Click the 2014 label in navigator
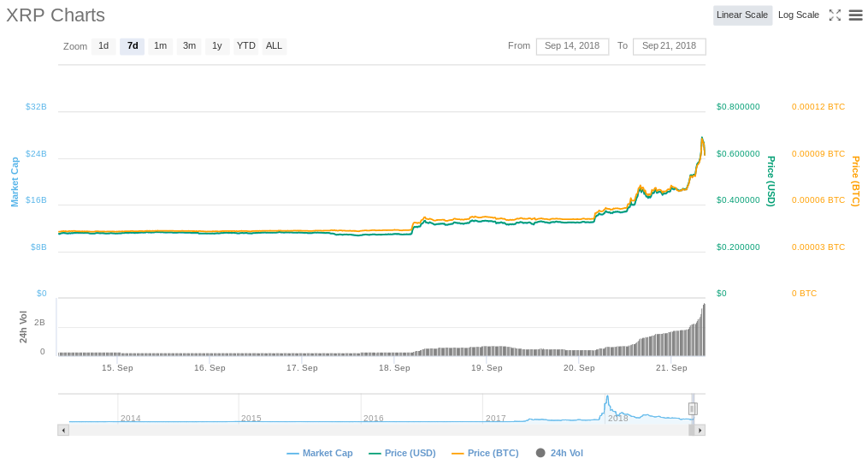Image resolution: width=868 pixels, height=464 pixels. point(131,418)
